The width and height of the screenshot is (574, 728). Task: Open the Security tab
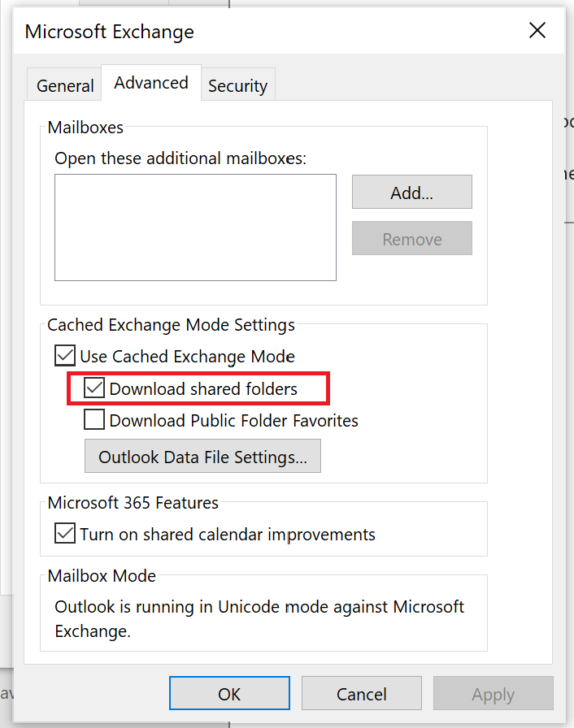click(237, 85)
